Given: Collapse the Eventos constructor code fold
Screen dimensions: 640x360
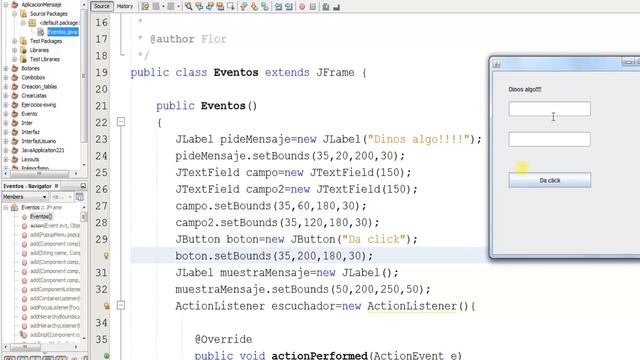Looking at the screenshot, I should (121, 122).
